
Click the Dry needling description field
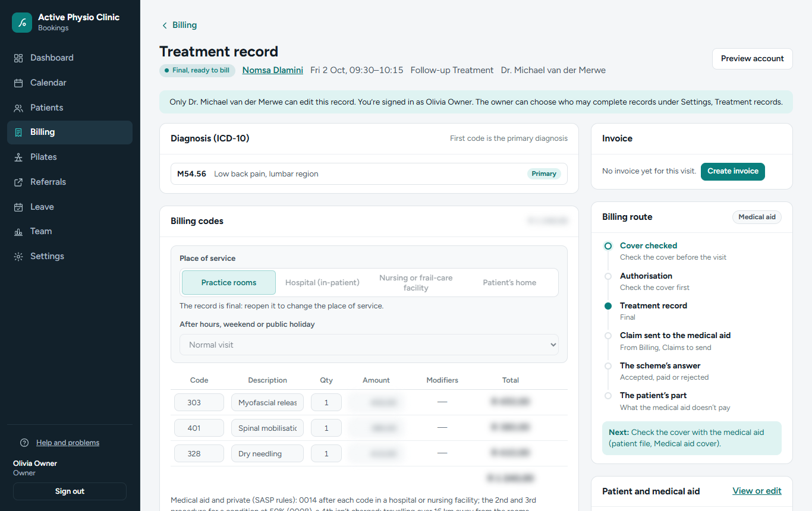click(267, 454)
